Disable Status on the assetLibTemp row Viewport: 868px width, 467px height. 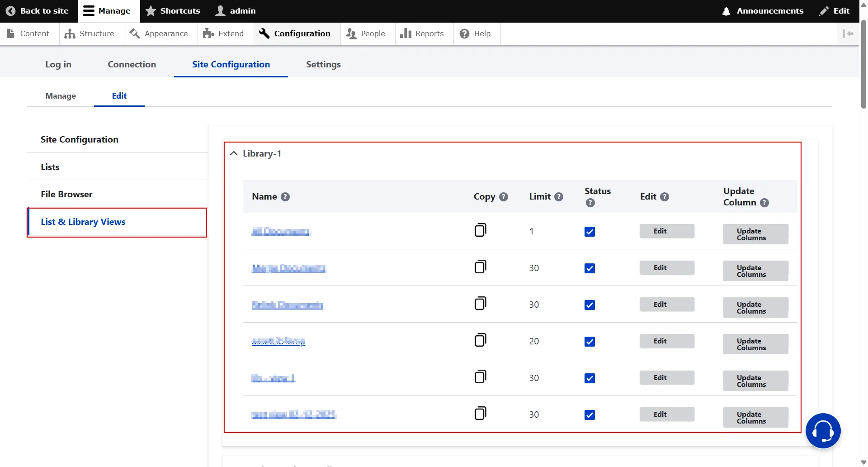coord(589,341)
